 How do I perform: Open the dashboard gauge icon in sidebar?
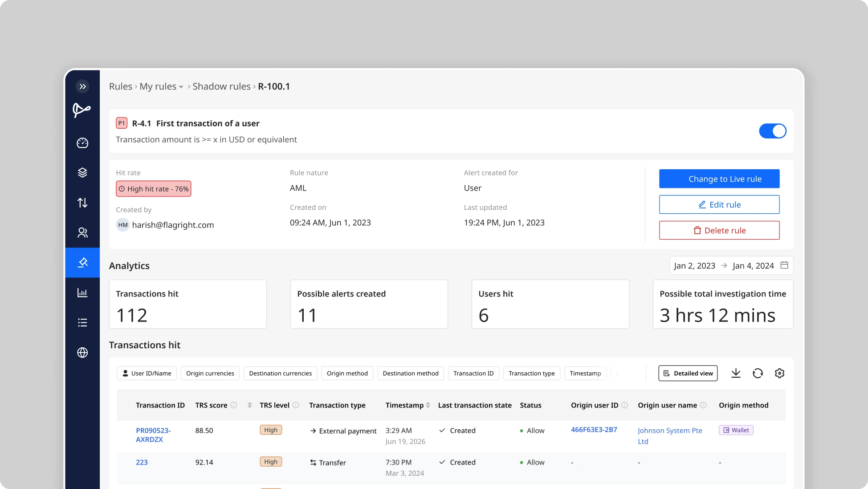click(x=82, y=143)
